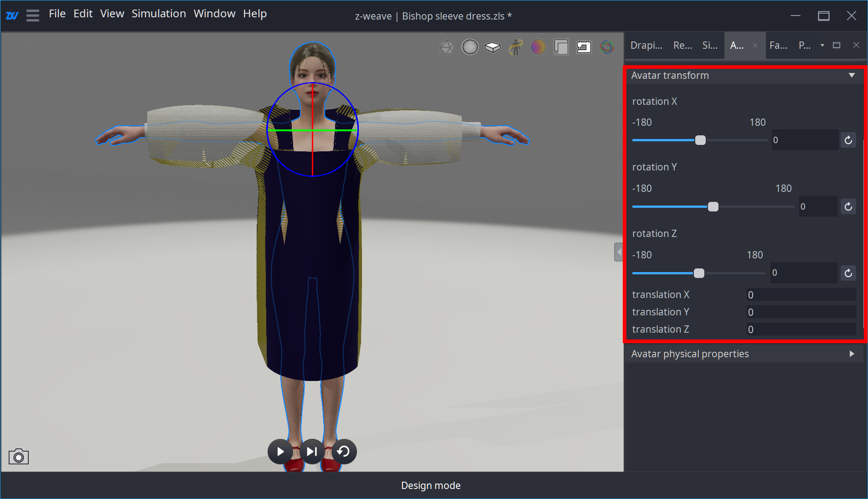The width and height of the screenshot is (868, 499).
Task: Click the translation X input field
Action: pos(801,295)
